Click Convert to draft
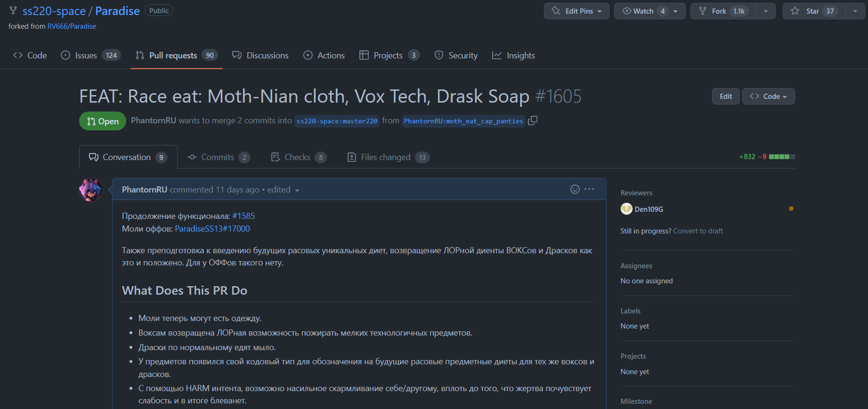 pos(698,231)
